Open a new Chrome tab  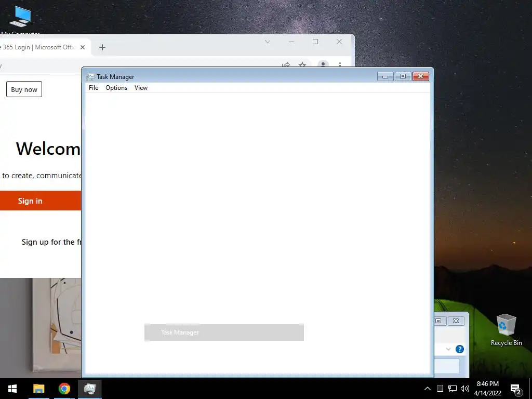click(x=102, y=47)
